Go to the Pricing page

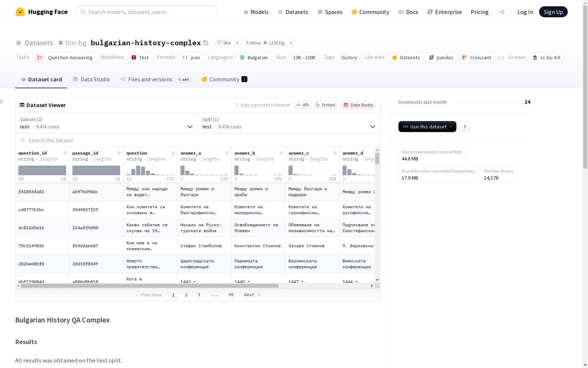480,12
